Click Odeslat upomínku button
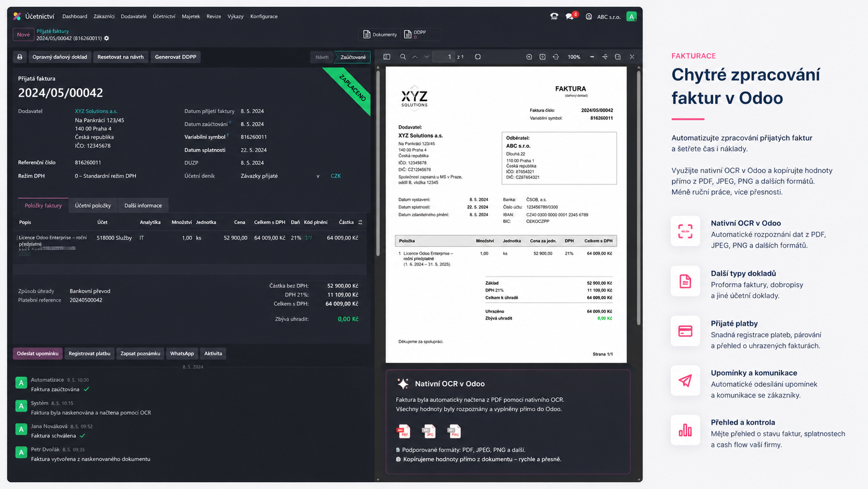This screenshot has height=489, width=868. [x=37, y=354]
